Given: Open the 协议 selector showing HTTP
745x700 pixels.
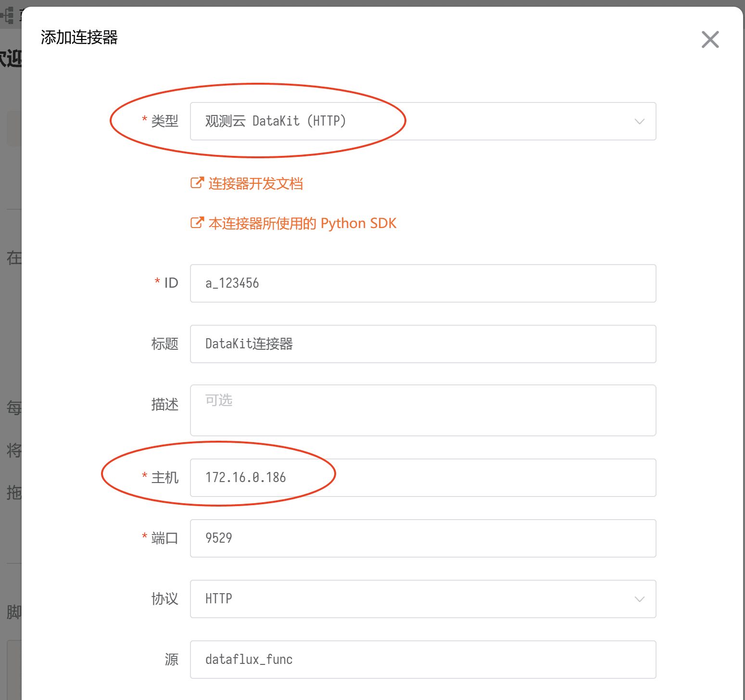Looking at the screenshot, I should (414, 599).
